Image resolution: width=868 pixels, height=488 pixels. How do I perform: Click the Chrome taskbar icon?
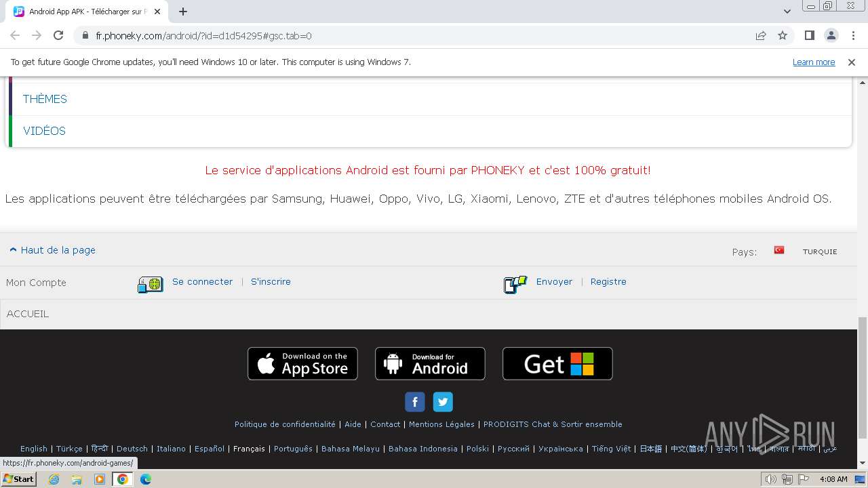[122, 479]
